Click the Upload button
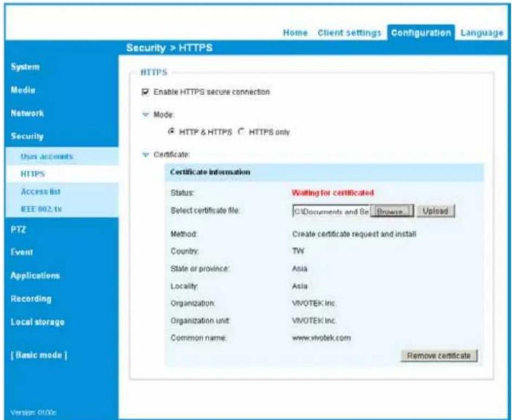This screenshot has width=512, height=420. [435, 211]
